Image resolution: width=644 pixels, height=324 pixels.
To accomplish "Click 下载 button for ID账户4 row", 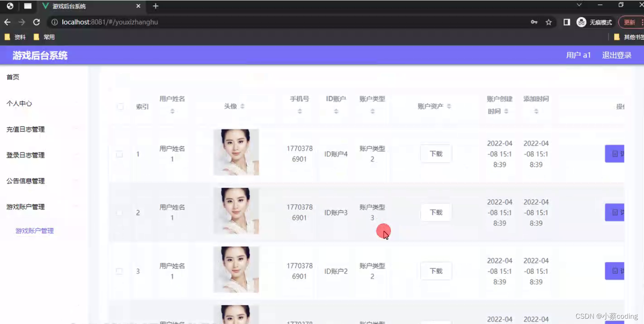I will pyautogui.click(x=436, y=154).
